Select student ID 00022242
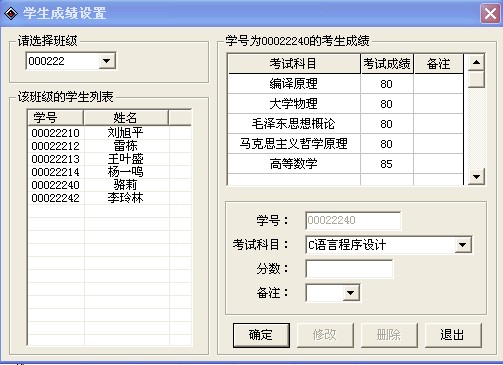 (56, 198)
